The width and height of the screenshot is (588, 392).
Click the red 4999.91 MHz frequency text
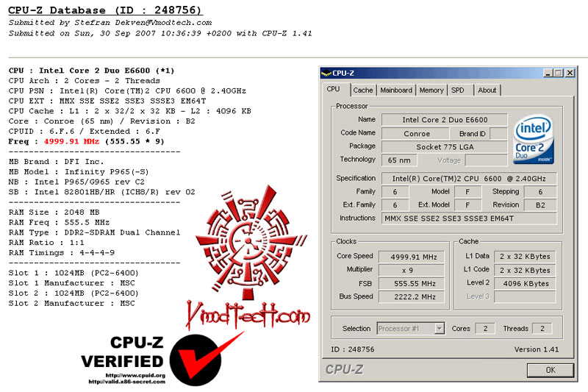(71, 141)
